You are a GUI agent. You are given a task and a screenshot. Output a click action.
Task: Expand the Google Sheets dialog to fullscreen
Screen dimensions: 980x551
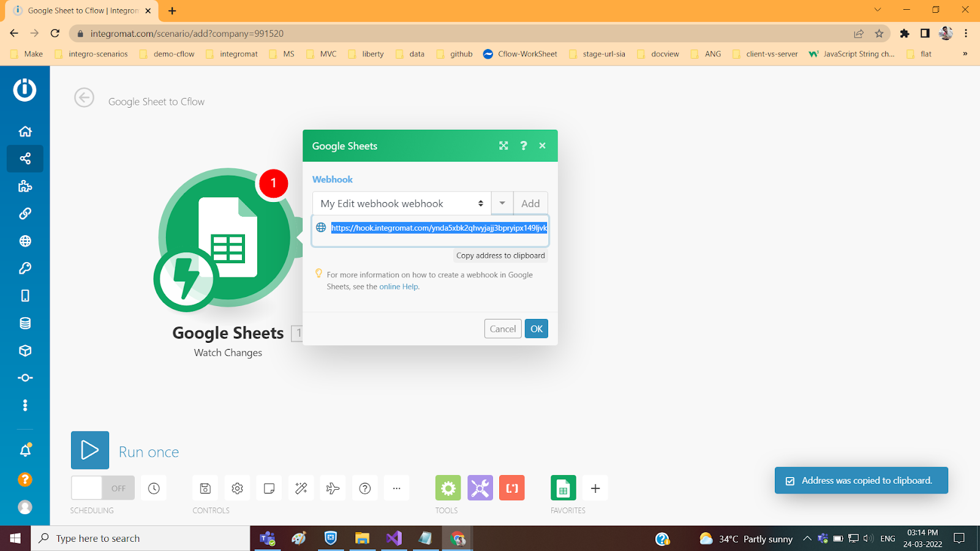[503, 146]
